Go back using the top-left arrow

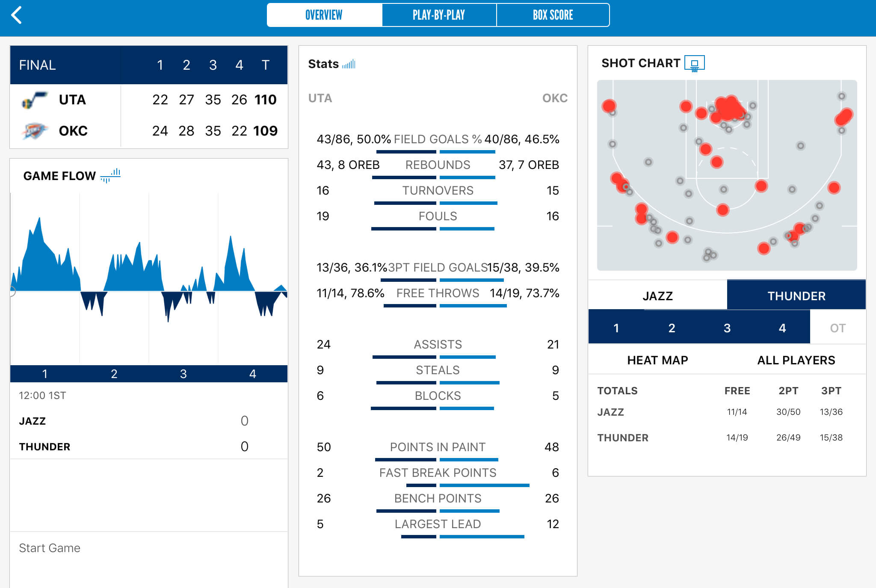coord(16,15)
